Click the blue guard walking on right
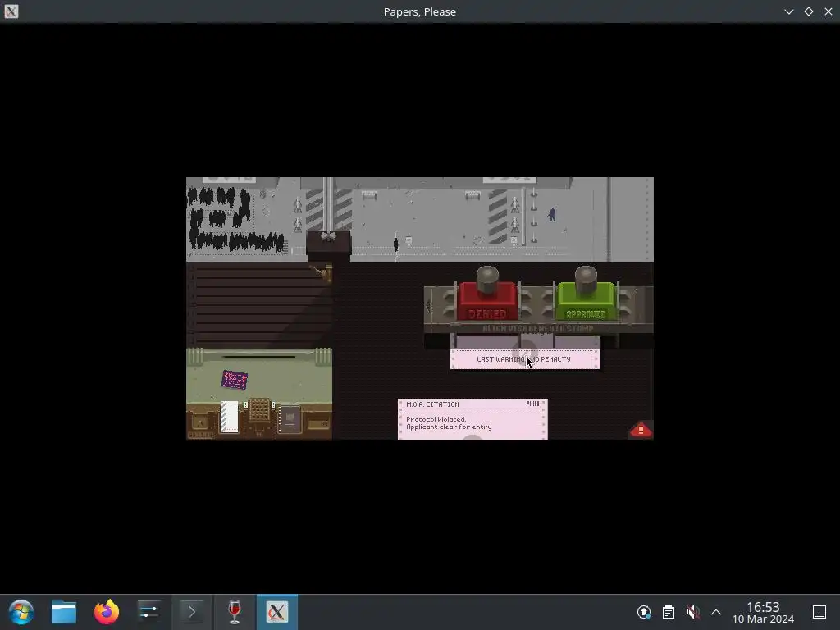Image resolution: width=840 pixels, height=630 pixels. [x=552, y=214]
